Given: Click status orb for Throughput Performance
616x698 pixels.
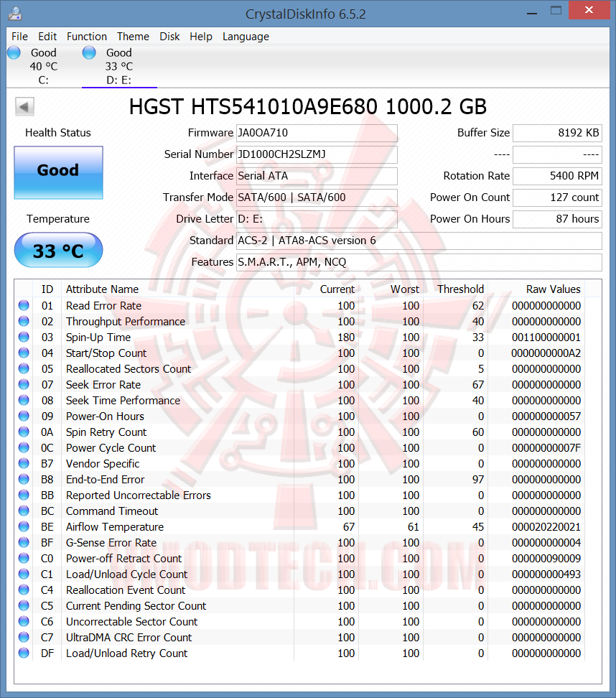Looking at the screenshot, I should click(x=24, y=321).
